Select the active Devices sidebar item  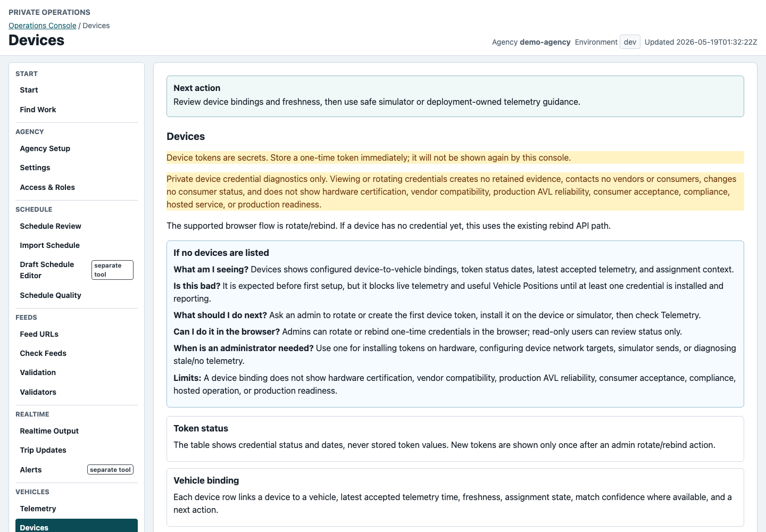tap(77, 526)
